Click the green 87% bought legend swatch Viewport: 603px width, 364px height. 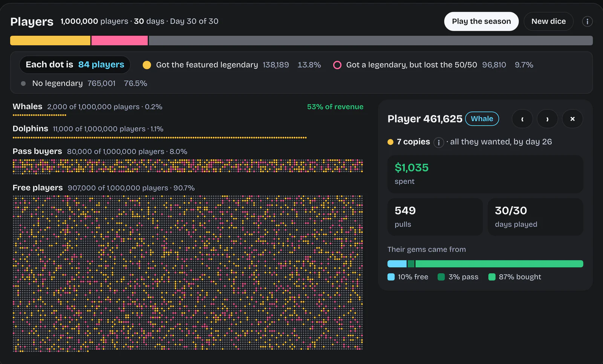(x=492, y=277)
